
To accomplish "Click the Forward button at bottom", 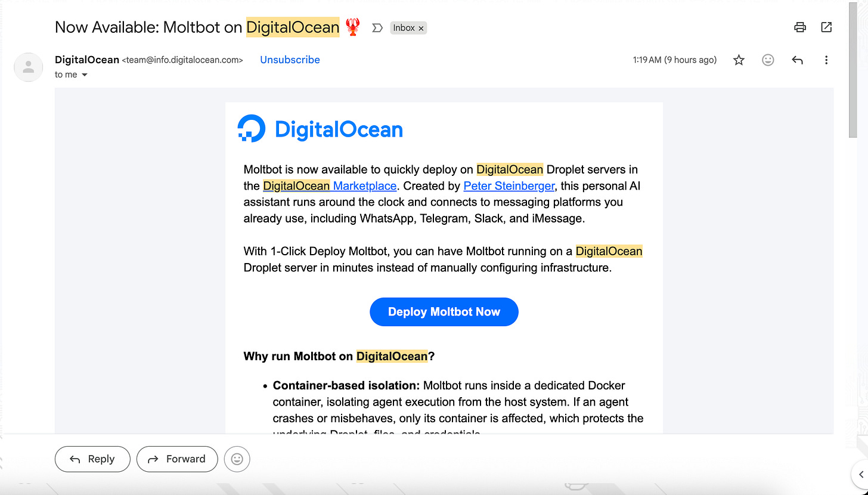I will coord(177,459).
